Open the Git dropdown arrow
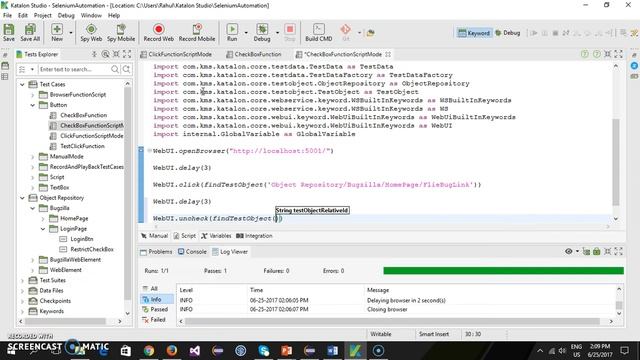This screenshot has height=360, width=640. tap(359, 33)
